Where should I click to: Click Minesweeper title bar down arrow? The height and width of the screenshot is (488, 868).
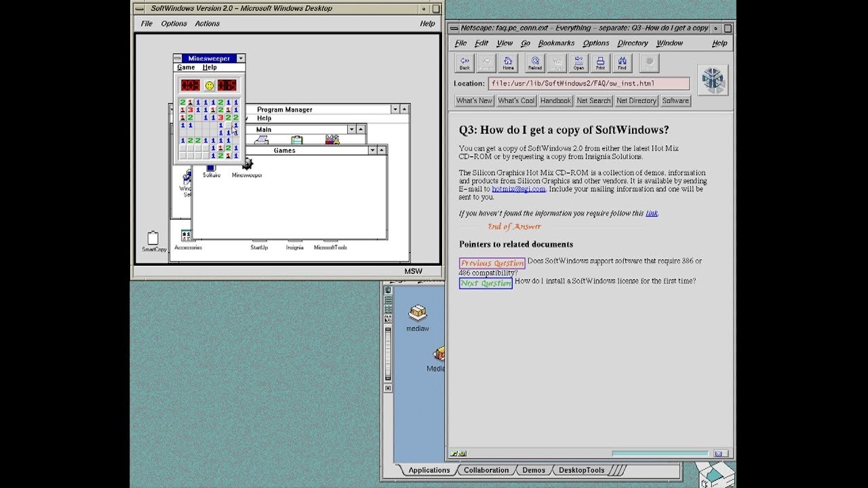[x=241, y=58]
